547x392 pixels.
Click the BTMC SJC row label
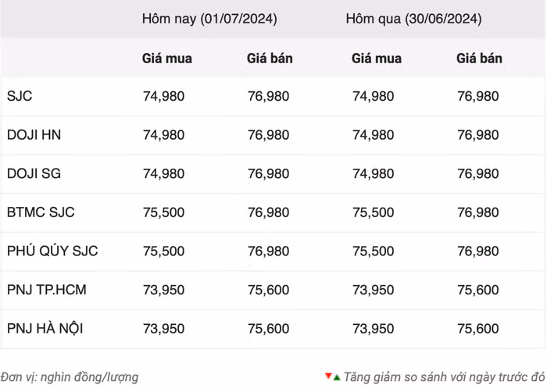point(41,212)
